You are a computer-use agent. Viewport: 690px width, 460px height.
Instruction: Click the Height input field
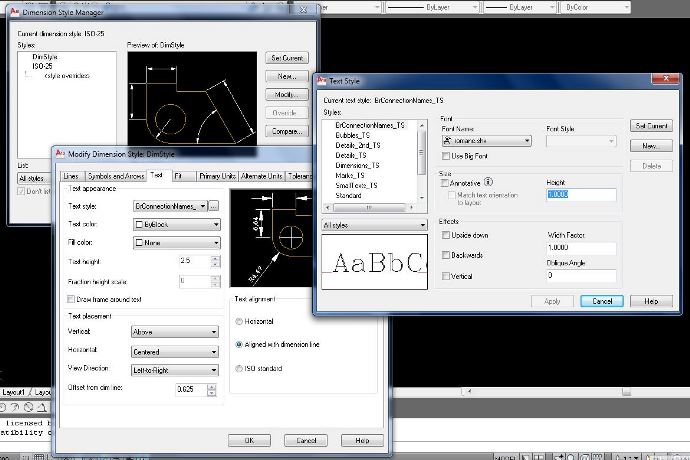(581, 194)
